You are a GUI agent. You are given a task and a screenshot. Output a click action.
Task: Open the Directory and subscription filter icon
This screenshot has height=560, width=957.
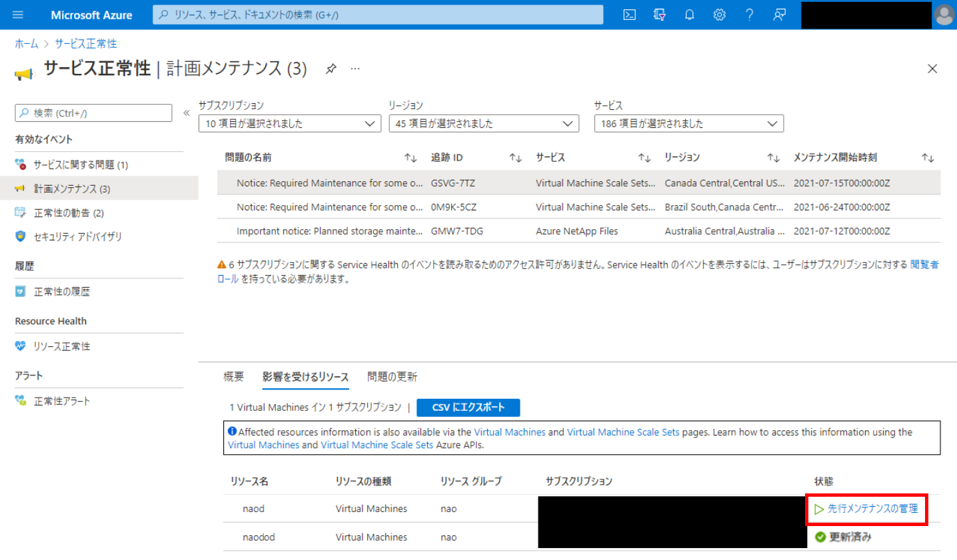(659, 15)
